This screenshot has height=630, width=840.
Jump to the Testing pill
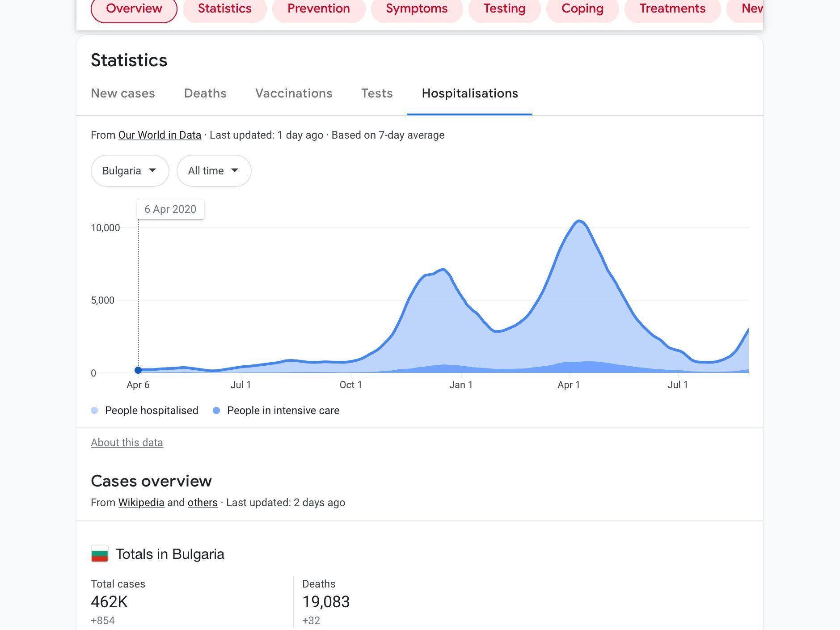(504, 9)
